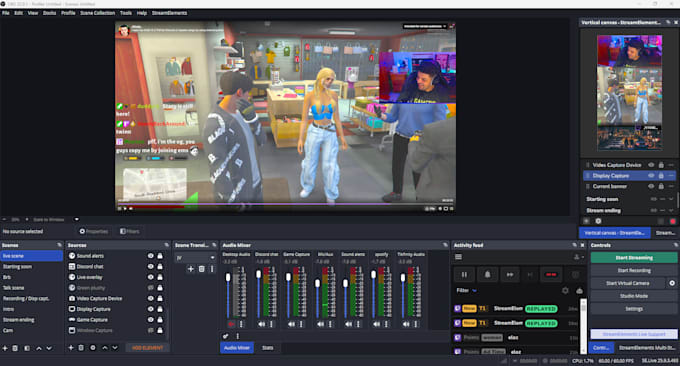The width and height of the screenshot is (680, 366).
Task: Hide the Video Capture Device source in Sources
Action: pos(150,298)
